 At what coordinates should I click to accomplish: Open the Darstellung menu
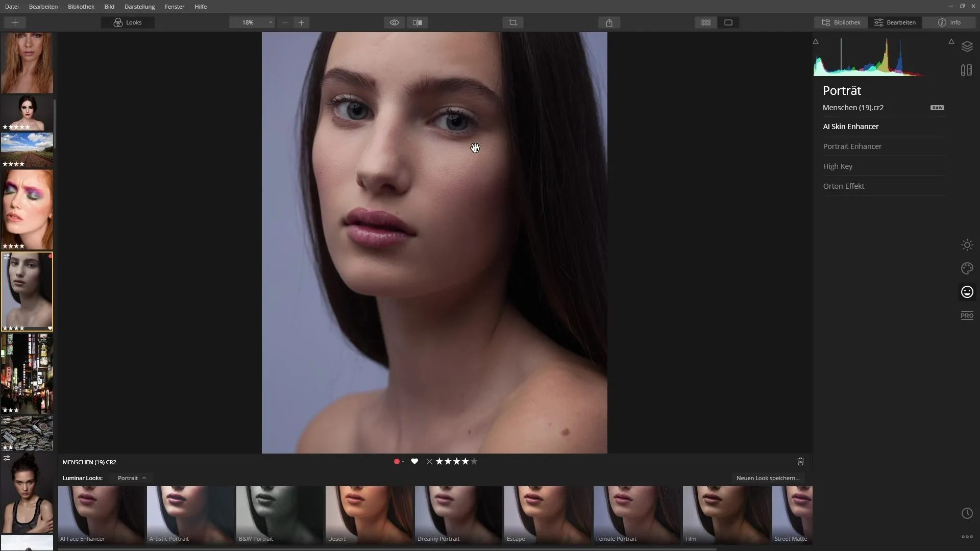[139, 7]
